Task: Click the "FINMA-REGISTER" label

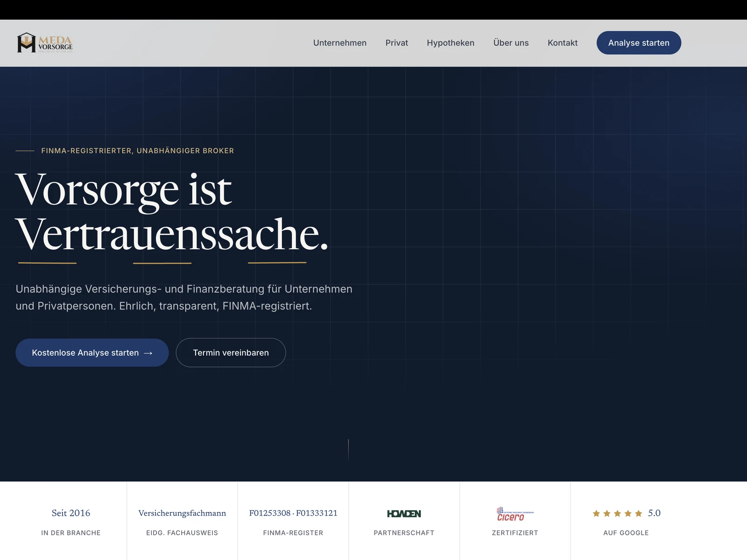Action: (x=293, y=533)
